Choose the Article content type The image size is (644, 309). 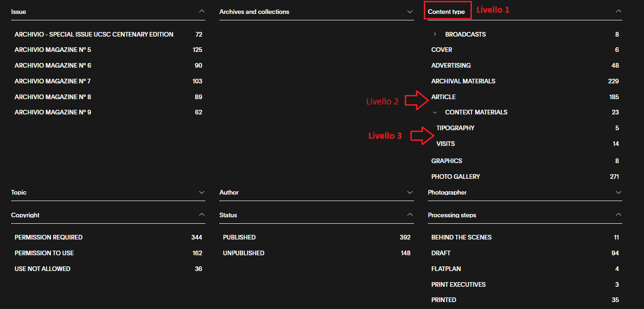coord(443,97)
